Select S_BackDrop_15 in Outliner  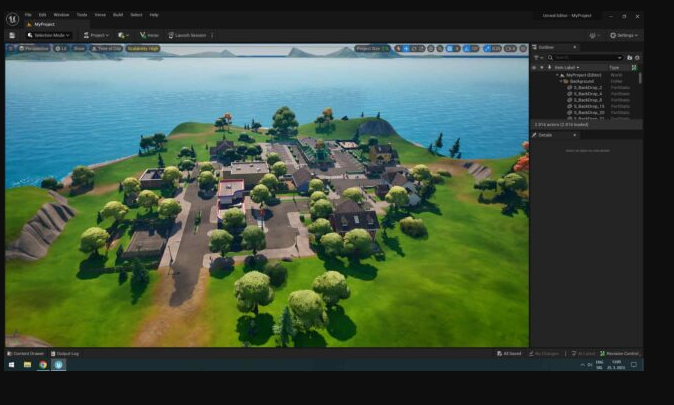(588, 106)
